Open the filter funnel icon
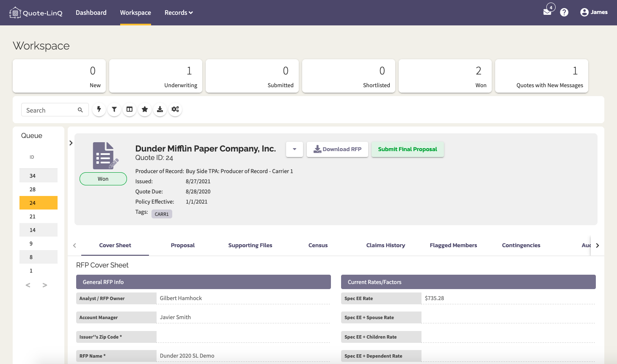 (x=114, y=109)
